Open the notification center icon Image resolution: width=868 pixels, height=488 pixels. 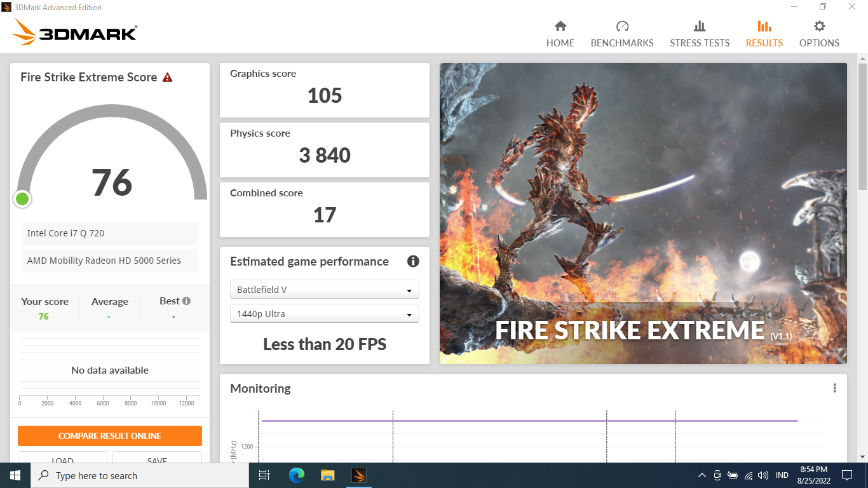(x=846, y=475)
